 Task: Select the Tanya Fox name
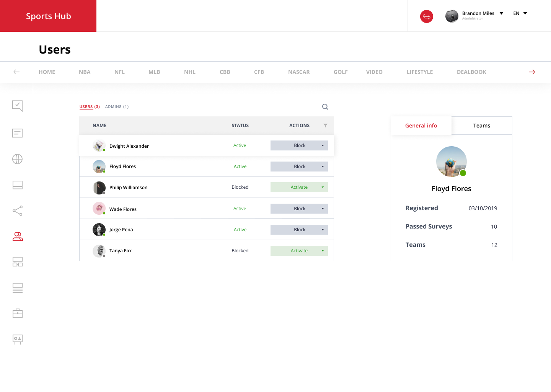tap(121, 251)
